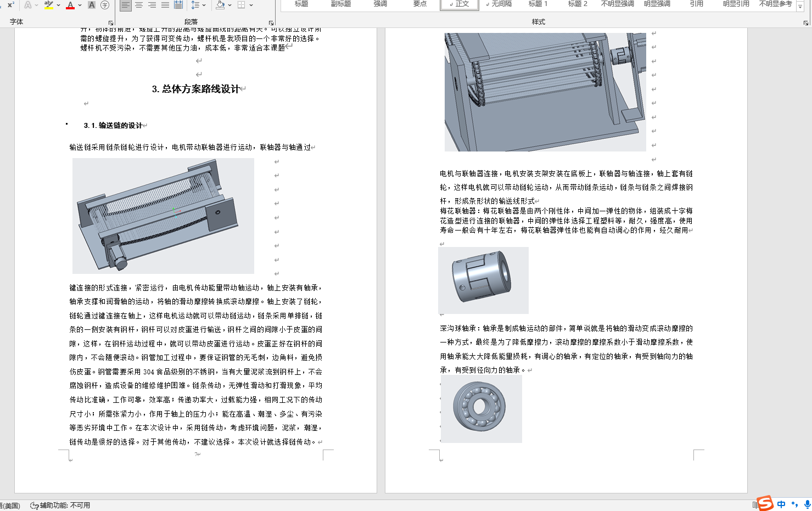Apply the 副标题 style
The width and height of the screenshot is (812, 511).
[x=341, y=4]
